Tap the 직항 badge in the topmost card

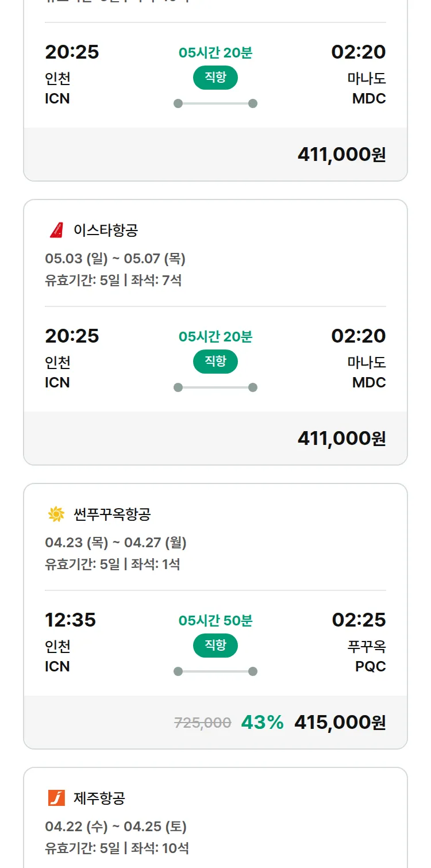(215, 78)
